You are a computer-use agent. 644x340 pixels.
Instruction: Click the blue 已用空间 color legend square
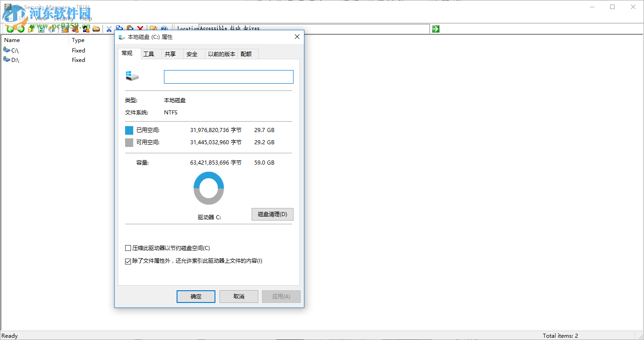tap(128, 130)
